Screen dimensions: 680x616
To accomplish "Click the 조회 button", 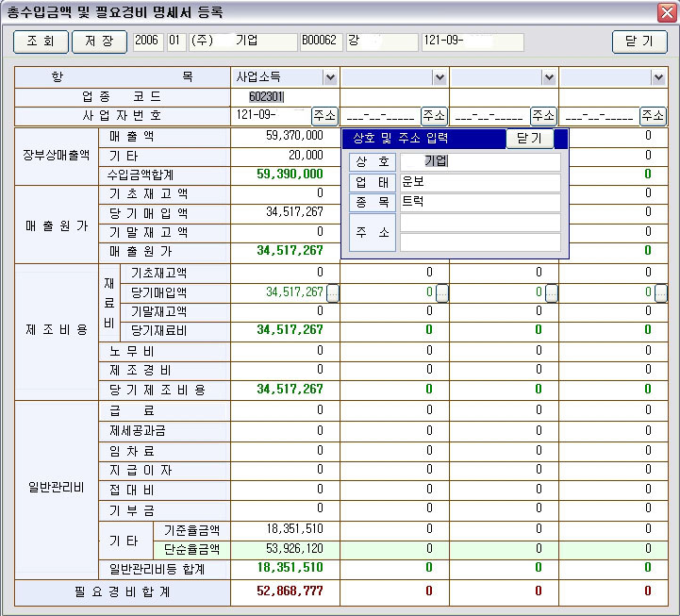I will click(x=41, y=42).
